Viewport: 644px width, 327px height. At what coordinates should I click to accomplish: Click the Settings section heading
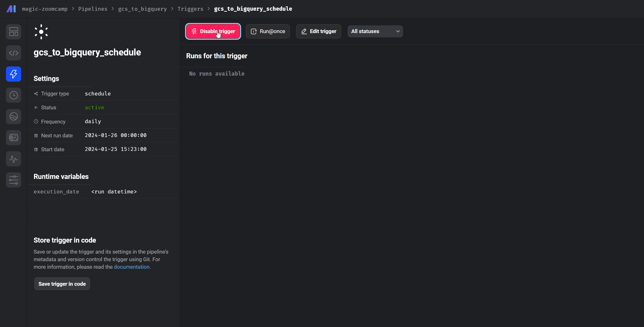click(46, 79)
